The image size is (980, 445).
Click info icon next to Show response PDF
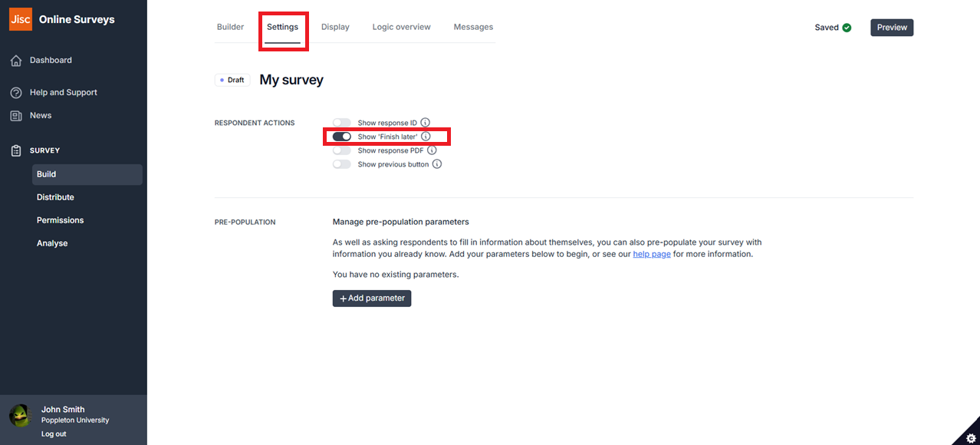(x=432, y=150)
